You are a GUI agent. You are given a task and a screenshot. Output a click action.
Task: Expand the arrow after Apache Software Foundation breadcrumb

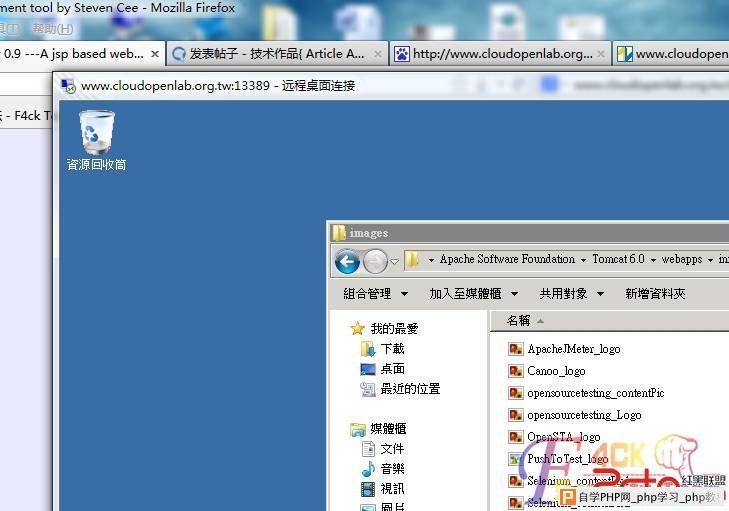[x=583, y=260]
